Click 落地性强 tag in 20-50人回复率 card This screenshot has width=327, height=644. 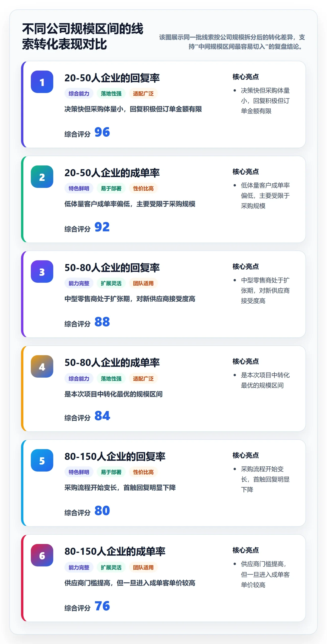(x=111, y=94)
